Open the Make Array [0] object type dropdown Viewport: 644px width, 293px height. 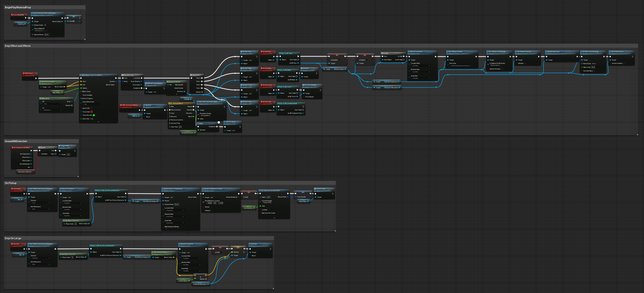point(52,104)
